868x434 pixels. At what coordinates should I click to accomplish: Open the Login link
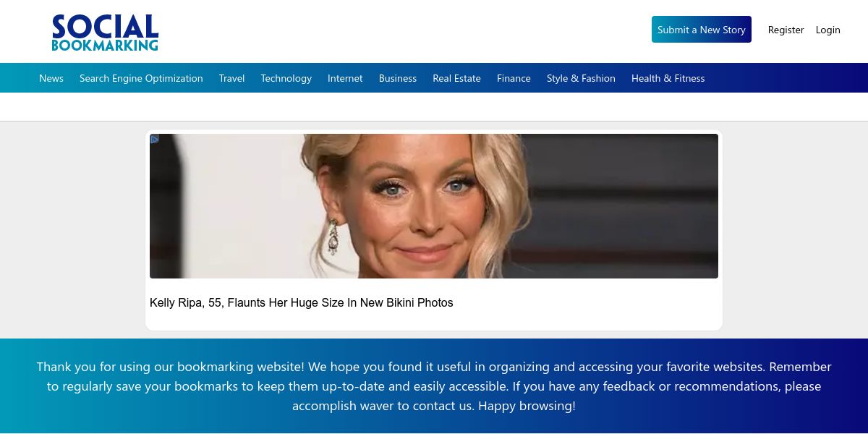(827, 30)
